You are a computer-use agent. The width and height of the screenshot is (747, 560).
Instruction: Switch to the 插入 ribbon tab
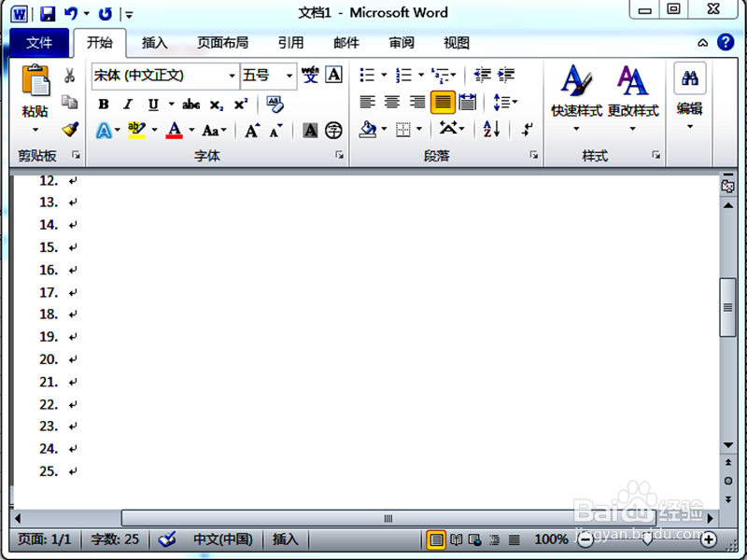153,42
